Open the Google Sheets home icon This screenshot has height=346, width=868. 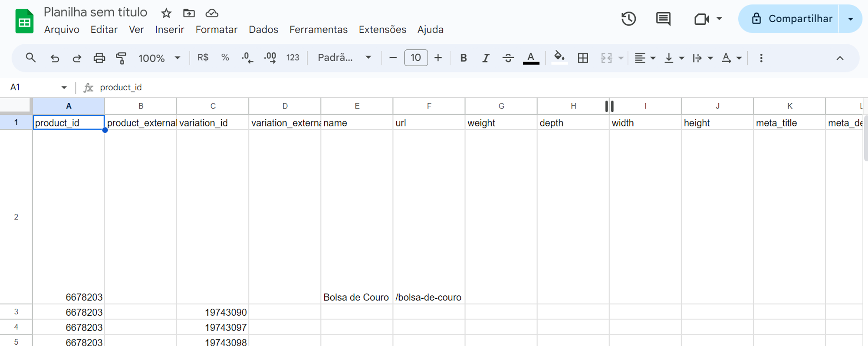tap(24, 21)
